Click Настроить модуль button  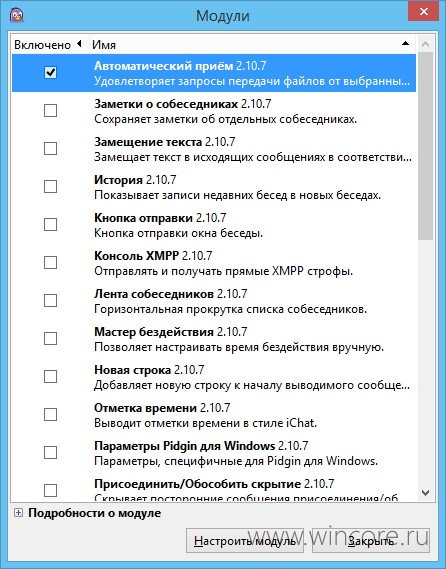coord(245,541)
